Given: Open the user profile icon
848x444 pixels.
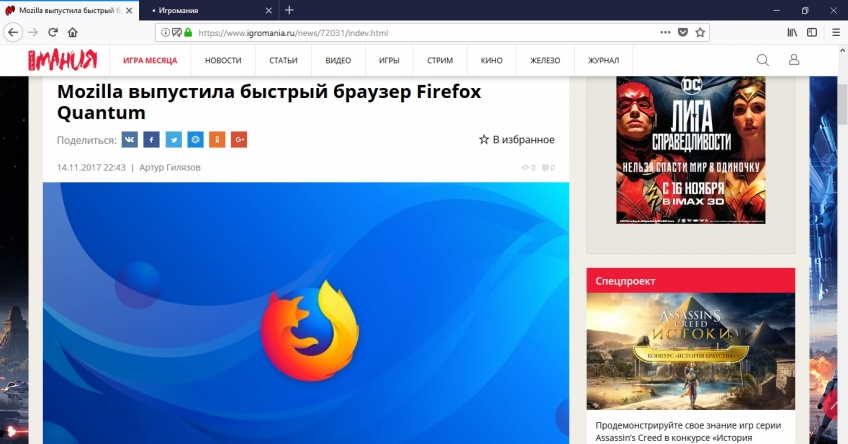Looking at the screenshot, I should click(794, 60).
